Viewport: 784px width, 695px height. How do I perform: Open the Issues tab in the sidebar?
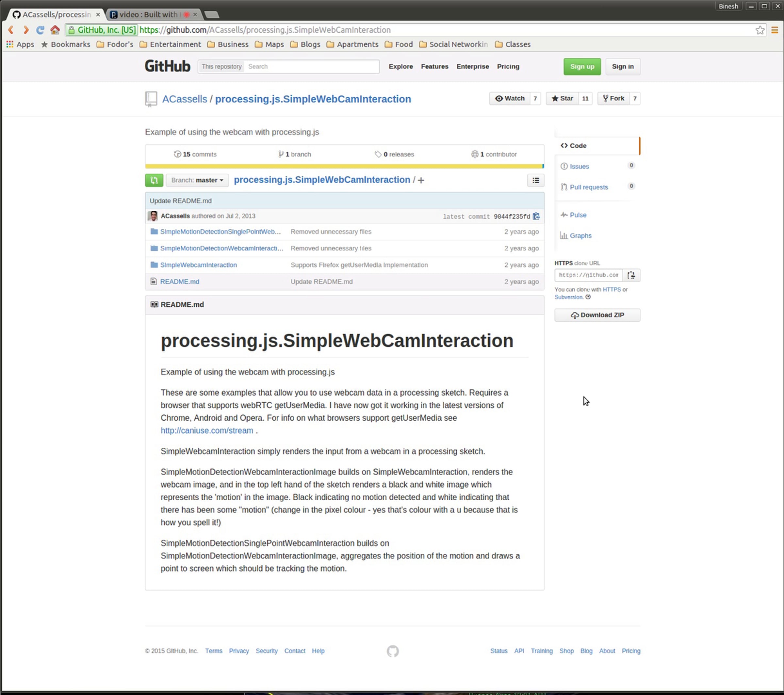[579, 167]
